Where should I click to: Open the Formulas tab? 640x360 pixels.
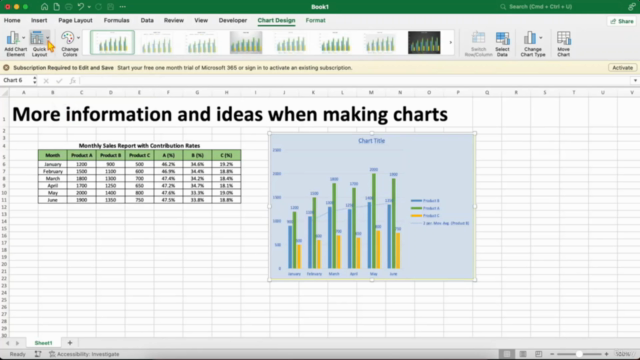[116, 20]
